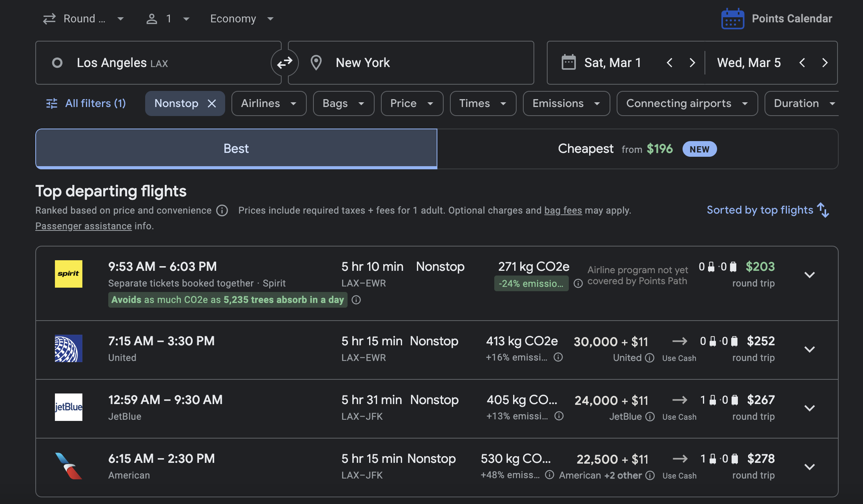Screen dimensions: 863x504
Task: Open trip type Round trip dropdown
Action: [84, 19]
